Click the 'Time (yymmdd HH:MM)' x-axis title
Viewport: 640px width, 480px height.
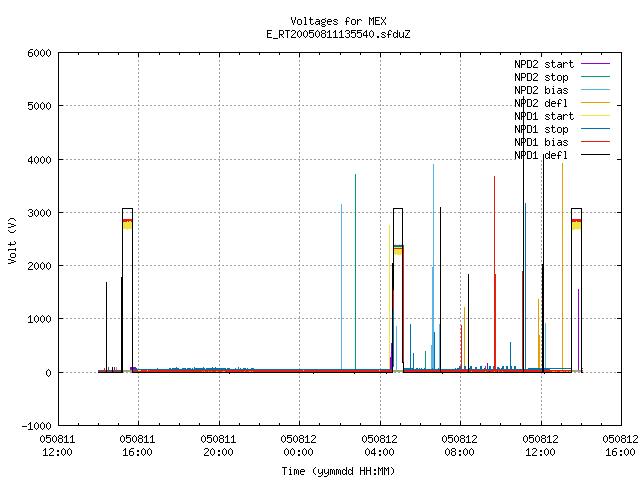(x=338, y=471)
